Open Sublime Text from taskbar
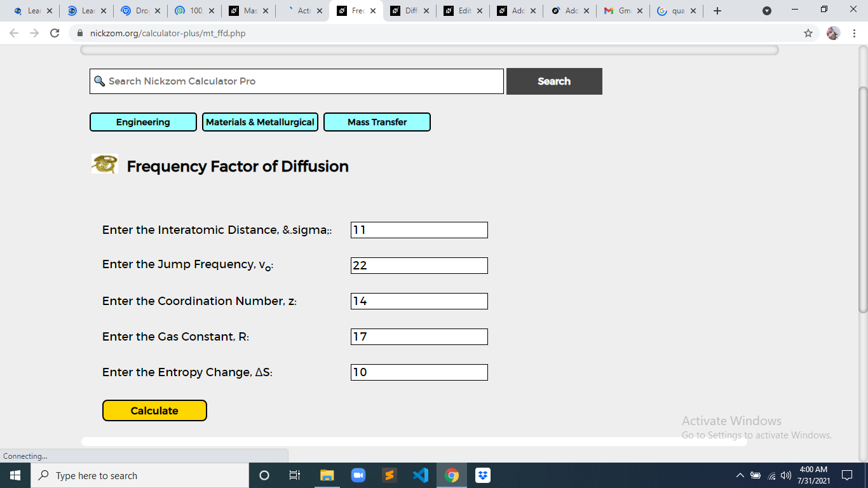This screenshot has width=868, height=488. [390, 475]
